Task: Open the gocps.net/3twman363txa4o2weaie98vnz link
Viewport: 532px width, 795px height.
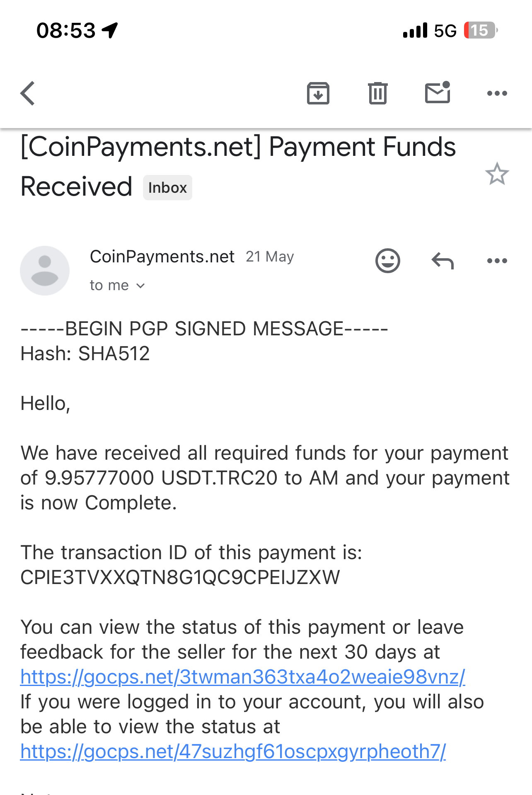Action: point(243,677)
